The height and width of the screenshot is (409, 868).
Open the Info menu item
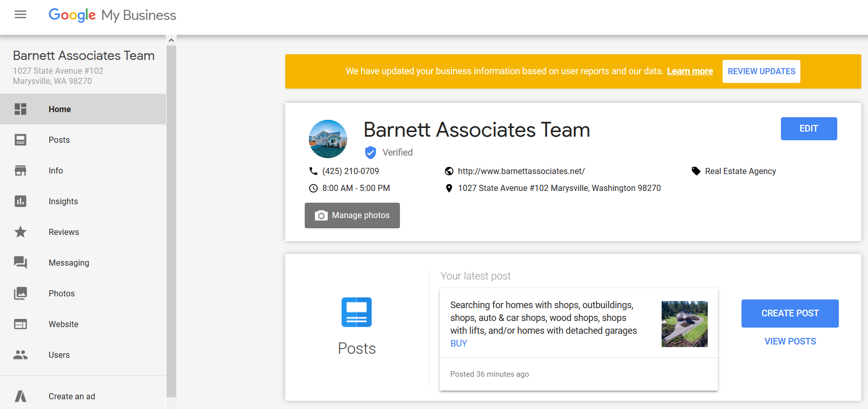(x=83, y=170)
